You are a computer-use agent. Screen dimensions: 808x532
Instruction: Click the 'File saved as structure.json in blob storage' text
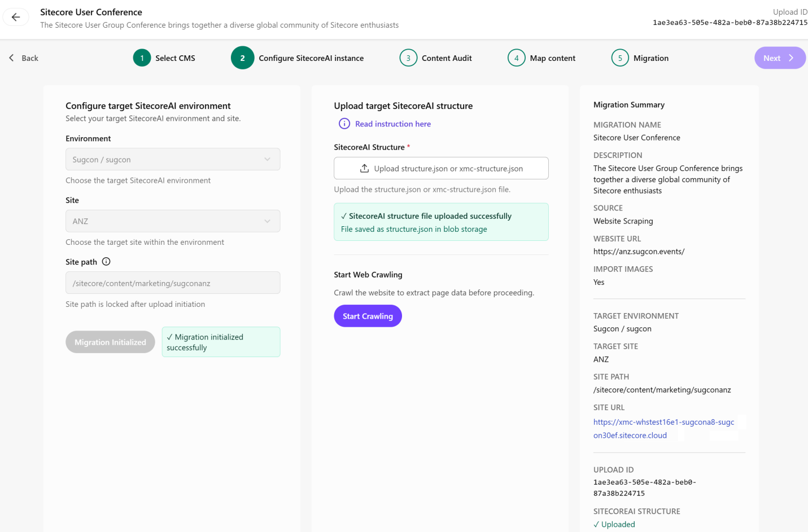(x=414, y=229)
